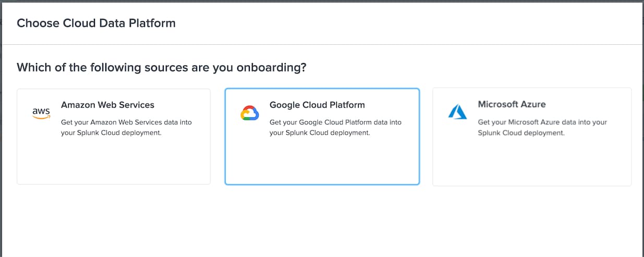Screen dimensions: 644x257
Task: Click 'Get your Amazon Web Services data into' text
Action: tap(126, 123)
